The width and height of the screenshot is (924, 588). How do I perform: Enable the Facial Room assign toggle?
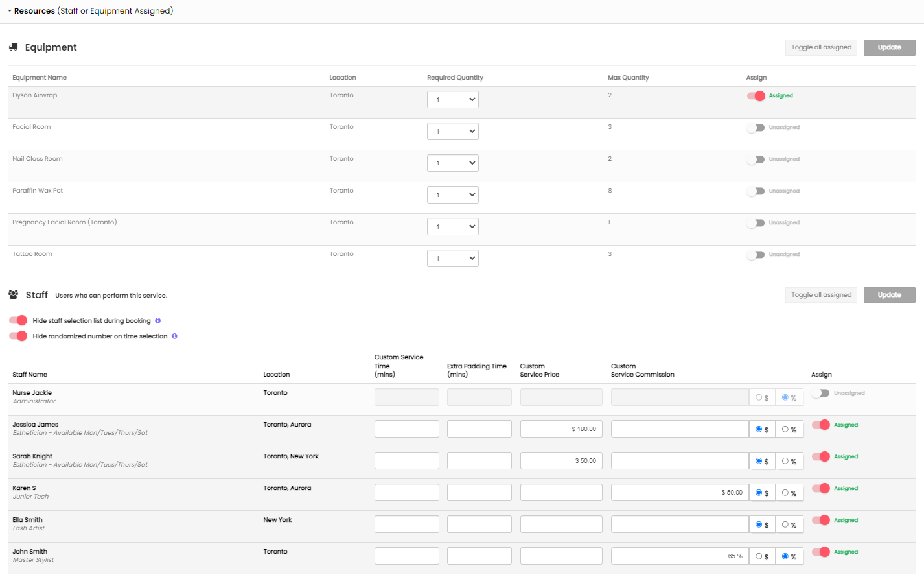(756, 128)
